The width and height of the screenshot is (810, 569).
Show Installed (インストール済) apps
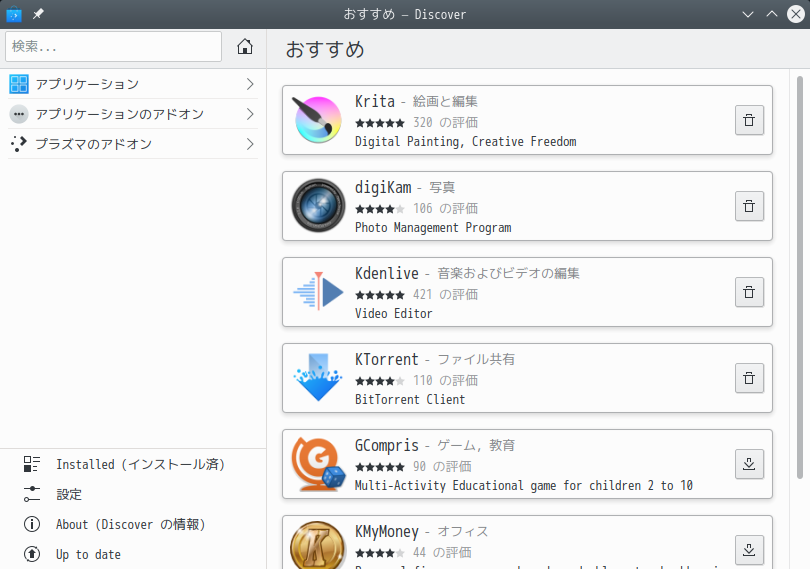[133, 464]
